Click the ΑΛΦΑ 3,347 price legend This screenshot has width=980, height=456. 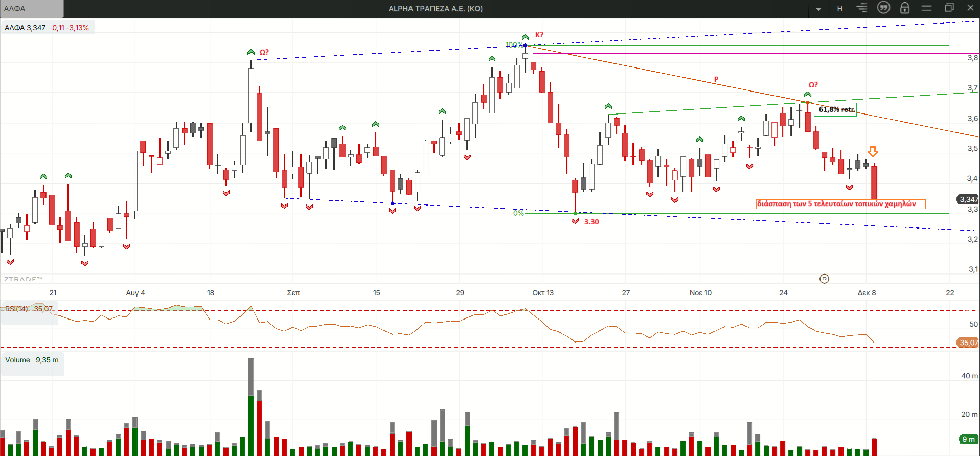tap(47, 28)
